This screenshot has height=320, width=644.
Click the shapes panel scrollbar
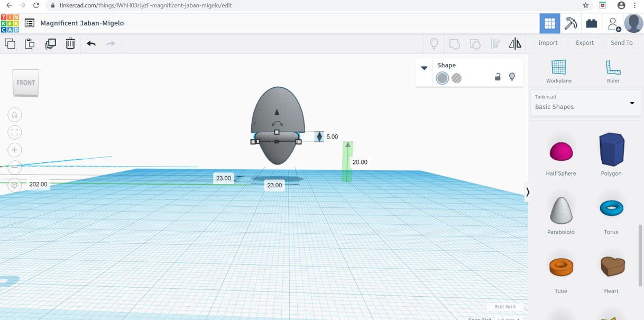[x=640, y=255]
